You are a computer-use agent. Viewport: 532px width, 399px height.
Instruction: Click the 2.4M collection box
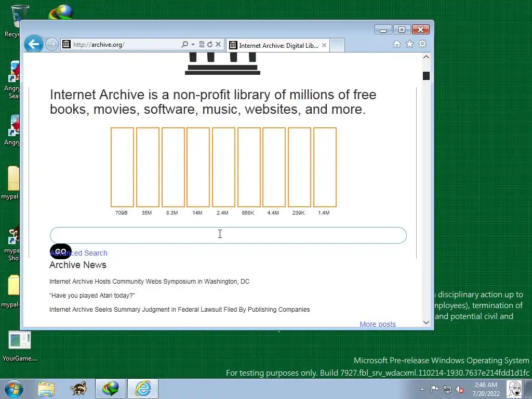coord(223,167)
